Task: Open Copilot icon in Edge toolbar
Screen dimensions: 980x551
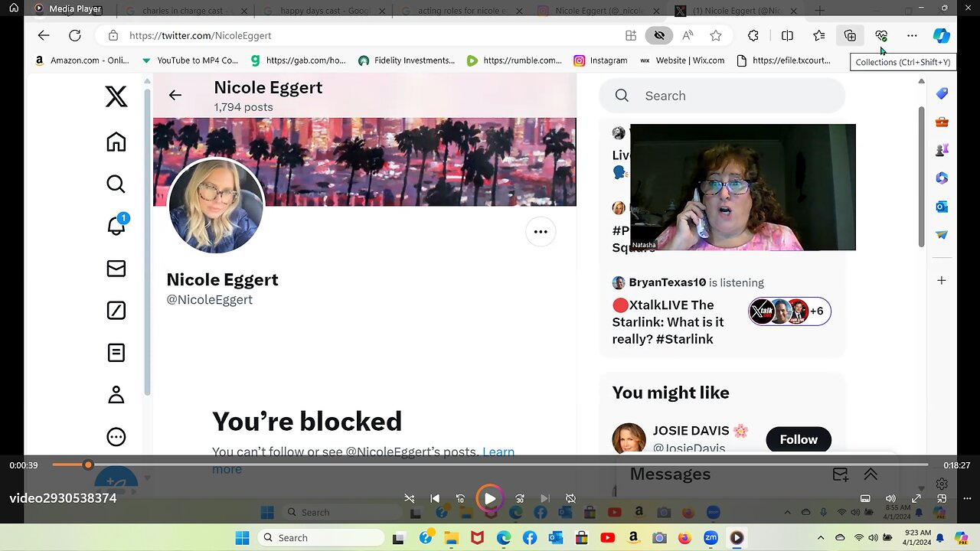Action: [x=942, y=35]
